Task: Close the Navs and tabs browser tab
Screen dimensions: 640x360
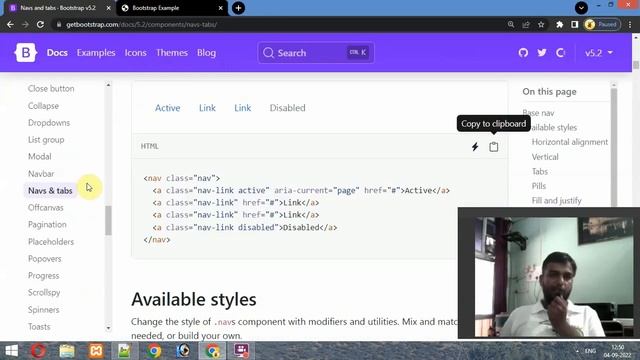Action: [109, 8]
